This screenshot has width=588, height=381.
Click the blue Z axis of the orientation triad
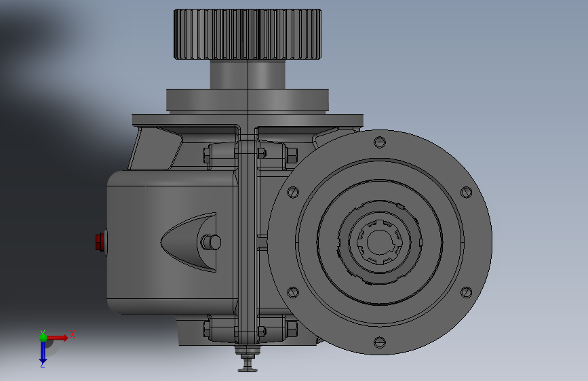tap(43, 353)
